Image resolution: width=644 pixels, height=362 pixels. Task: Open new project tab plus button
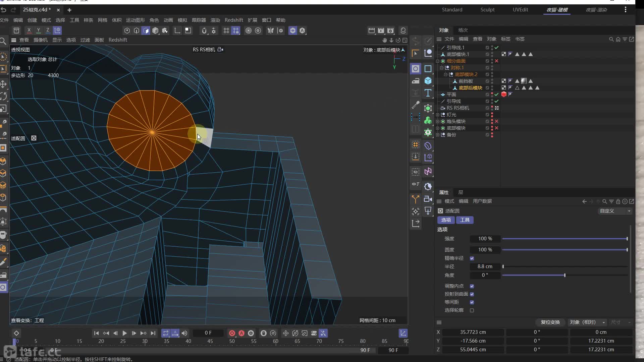69,10
